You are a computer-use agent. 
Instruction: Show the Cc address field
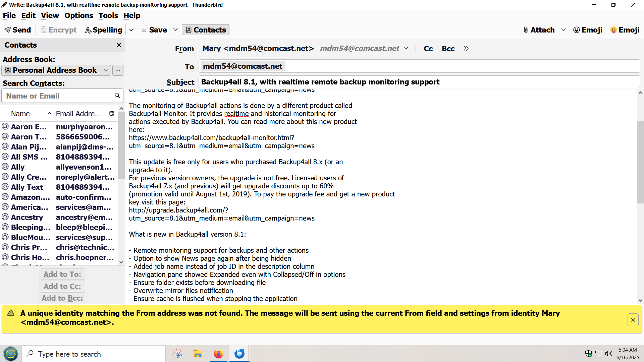pos(428,49)
